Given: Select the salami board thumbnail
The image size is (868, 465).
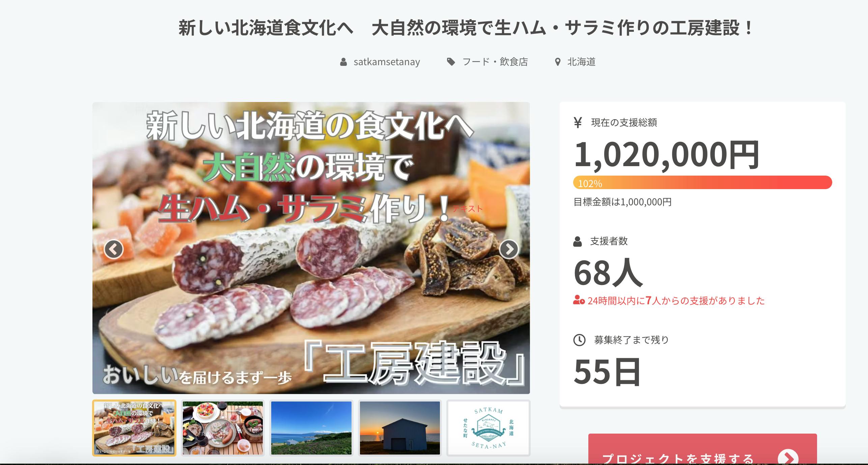Looking at the screenshot, I should click(x=134, y=428).
